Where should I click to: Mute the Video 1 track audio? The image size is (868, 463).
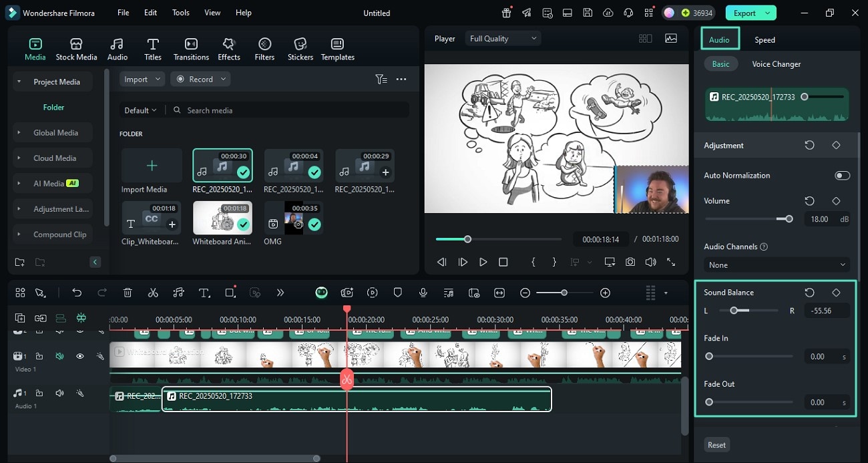(59, 357)
